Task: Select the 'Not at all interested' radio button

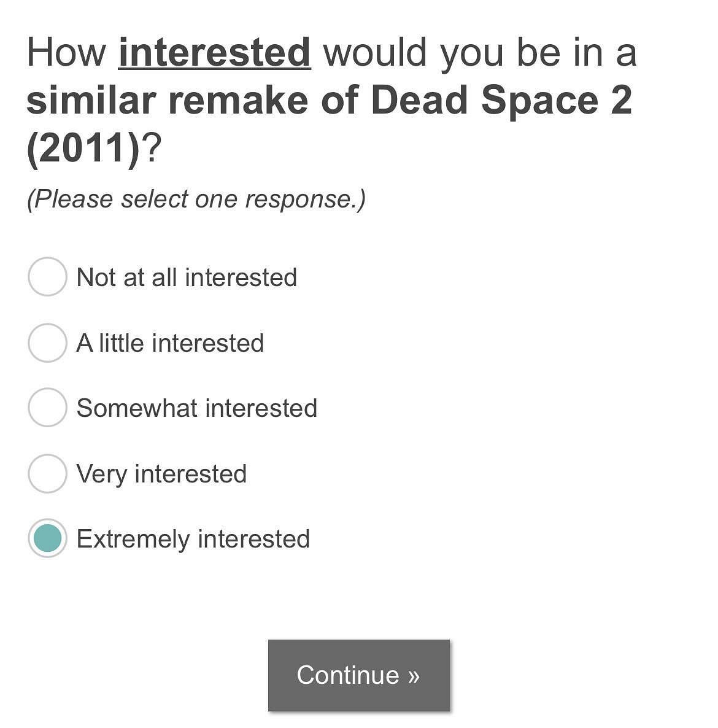Action: click(x=47, y=277)
